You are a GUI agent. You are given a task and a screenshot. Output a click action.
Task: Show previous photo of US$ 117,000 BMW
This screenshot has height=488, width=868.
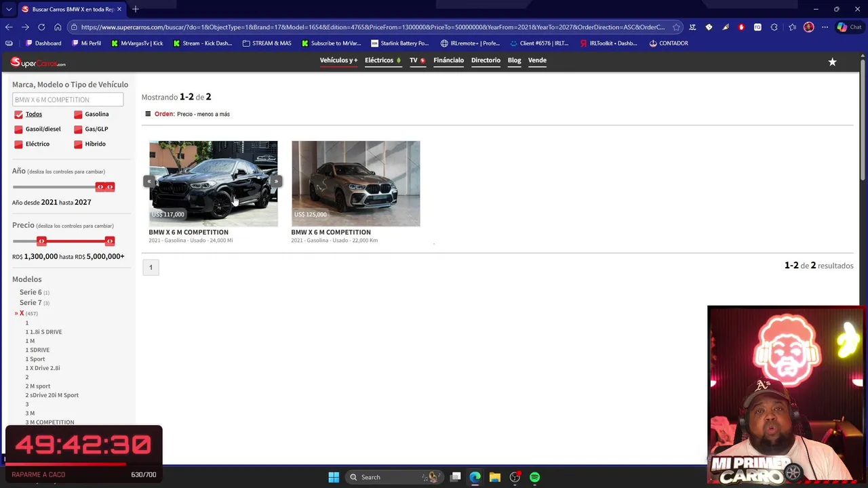[x=149, y=182]
